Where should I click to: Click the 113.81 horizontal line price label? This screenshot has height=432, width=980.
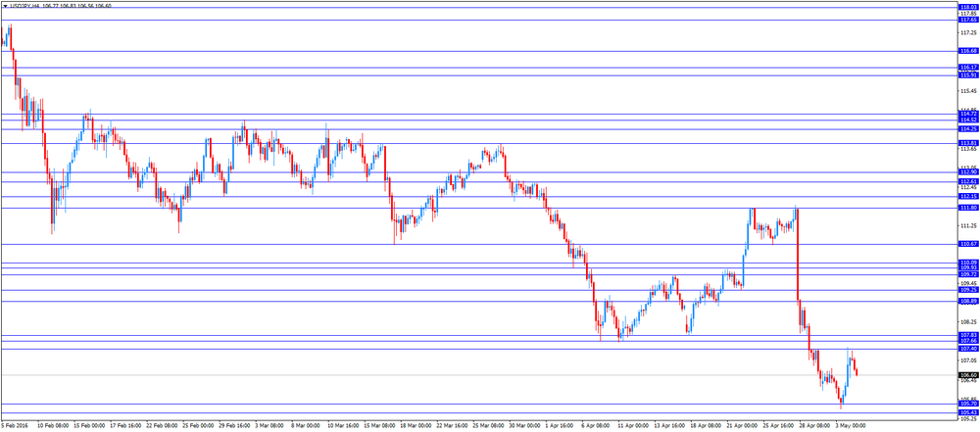click(x=968, y=143)
